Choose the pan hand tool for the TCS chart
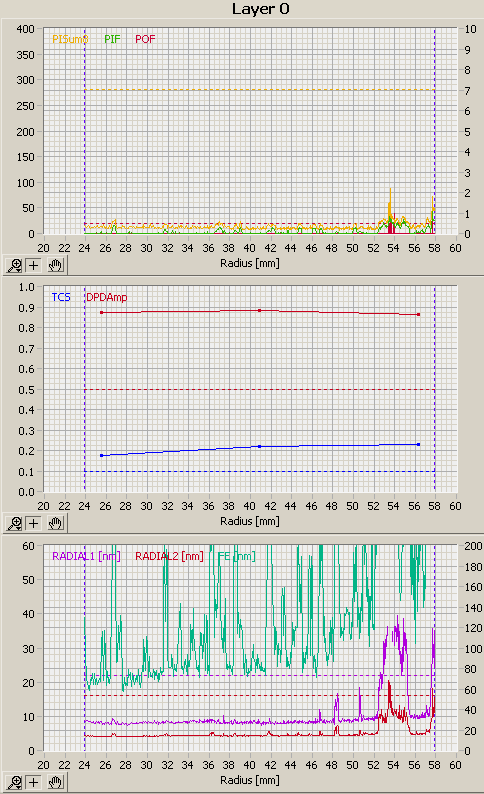Screen dimensions: 484x794 pos(55,523)
